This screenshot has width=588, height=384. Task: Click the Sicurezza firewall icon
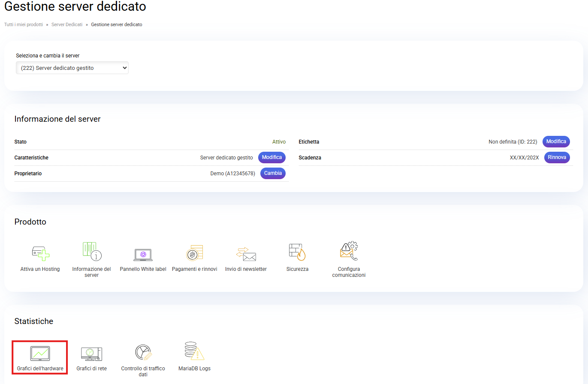tap(297, 252)
